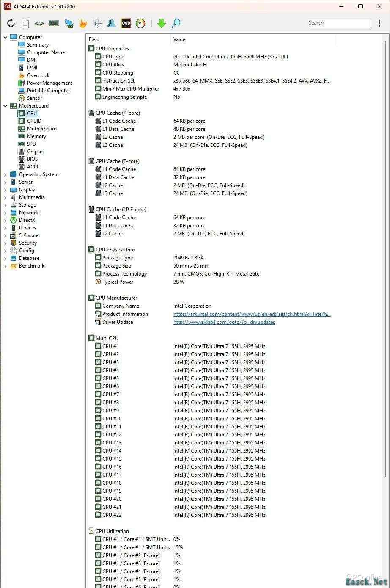Select the Config tree item
The image size is (390, 588).
pyautogui.click(x=26, y=251)
